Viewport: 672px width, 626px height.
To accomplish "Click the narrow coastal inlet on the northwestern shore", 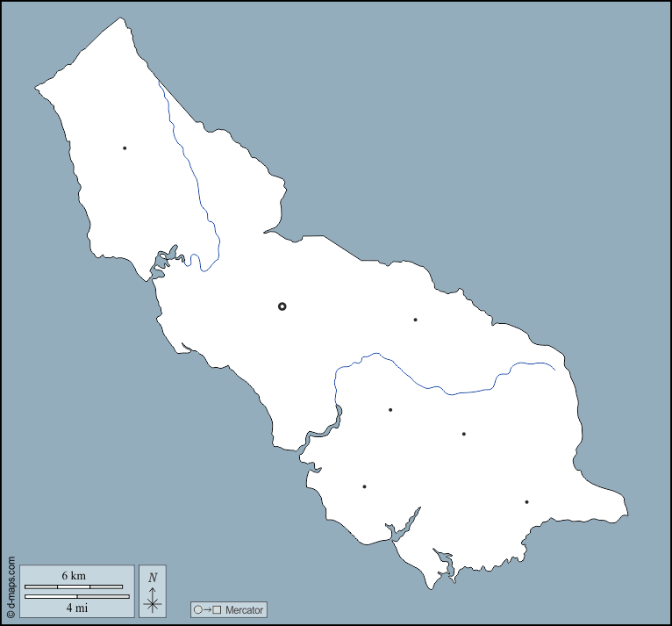I will click(164, 262).
